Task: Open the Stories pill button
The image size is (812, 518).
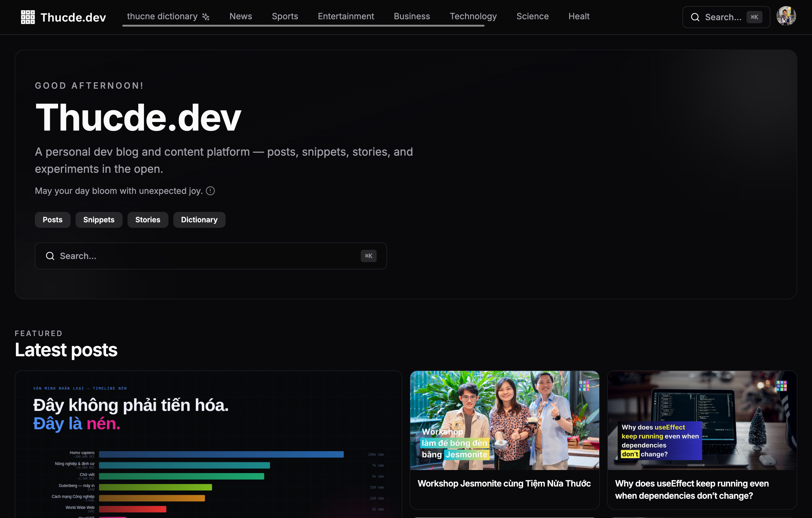Action: (148, 220)
